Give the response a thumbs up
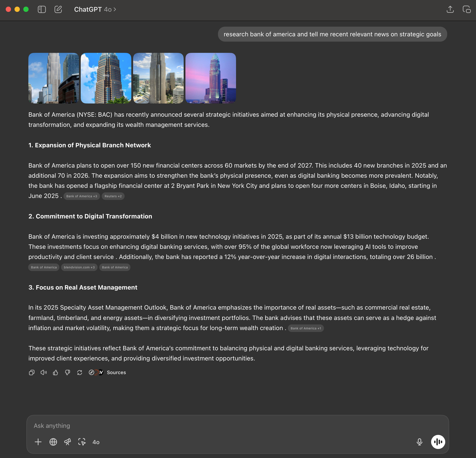Image resolution: width=476 pixels, height=458 pixels. [x=56, y=372]
